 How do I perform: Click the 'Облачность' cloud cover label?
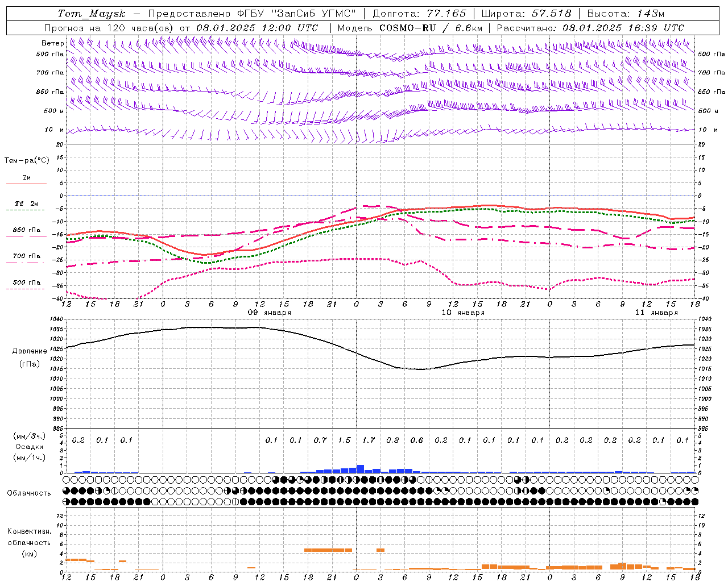[x=29, y=493]
